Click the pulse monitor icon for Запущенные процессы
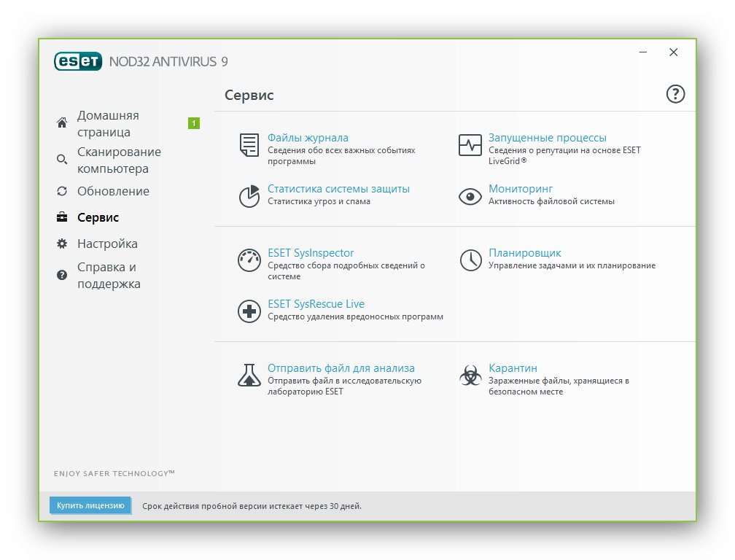 (470, 145)
